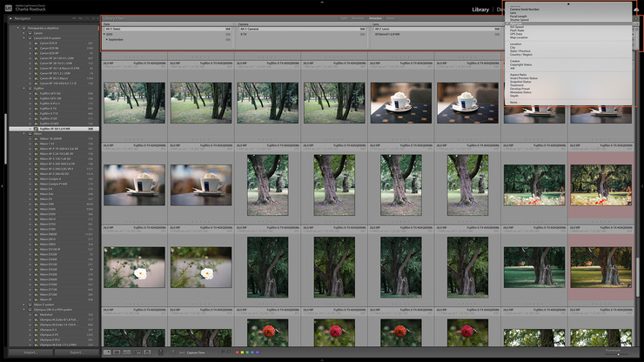The image size is (644, 362).
Task: Click the Export button
Action: coord(77,352)
